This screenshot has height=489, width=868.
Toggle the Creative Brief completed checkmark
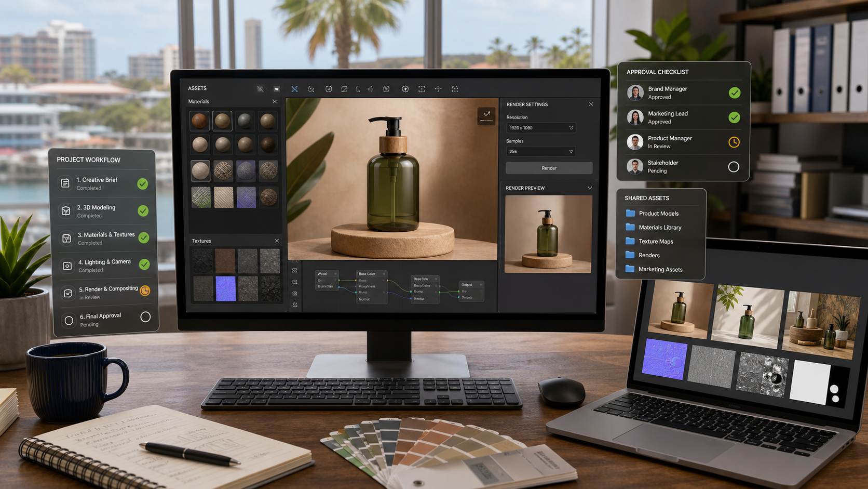[142, 183]
